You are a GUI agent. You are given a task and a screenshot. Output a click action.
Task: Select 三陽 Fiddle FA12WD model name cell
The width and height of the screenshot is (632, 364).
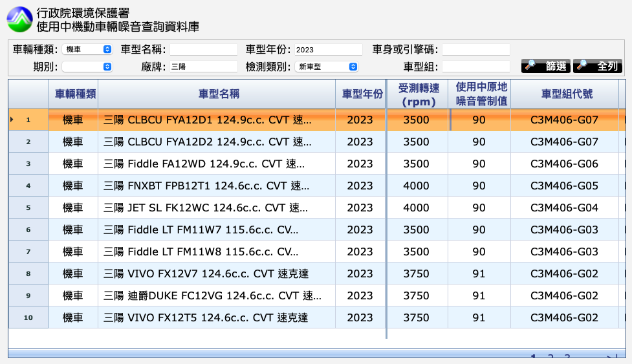point(217,164)
